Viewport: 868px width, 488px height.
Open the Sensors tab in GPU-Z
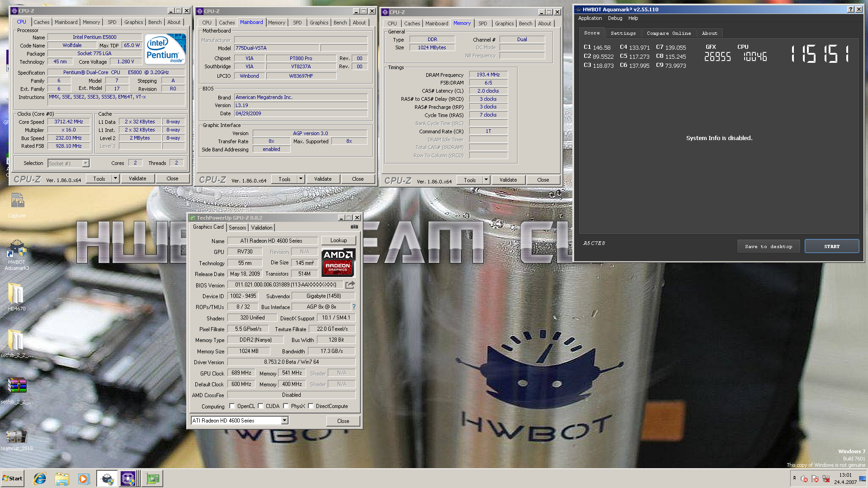click(x=237, y=228)
